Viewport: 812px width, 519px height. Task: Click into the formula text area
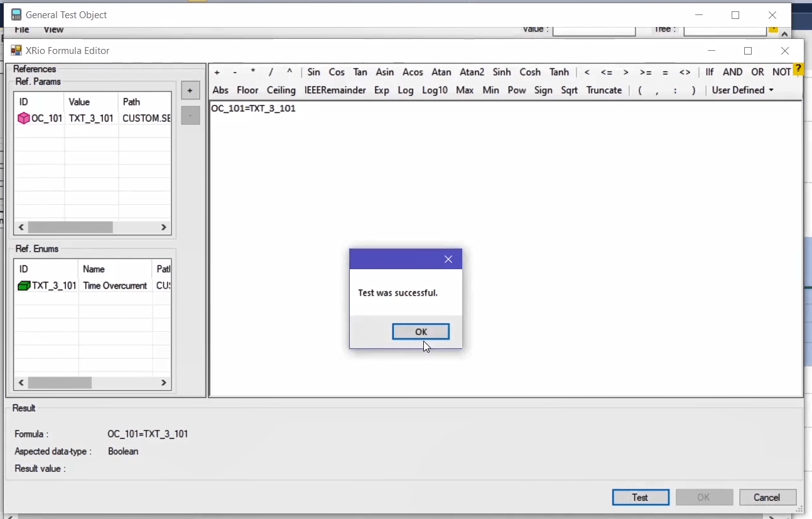(x=502, y=188)
